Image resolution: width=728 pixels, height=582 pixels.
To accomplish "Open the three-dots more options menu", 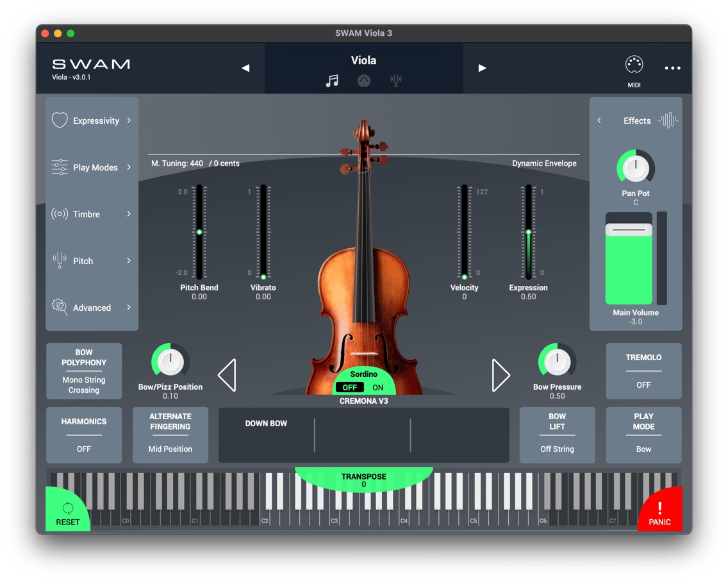I will [672, 68].
